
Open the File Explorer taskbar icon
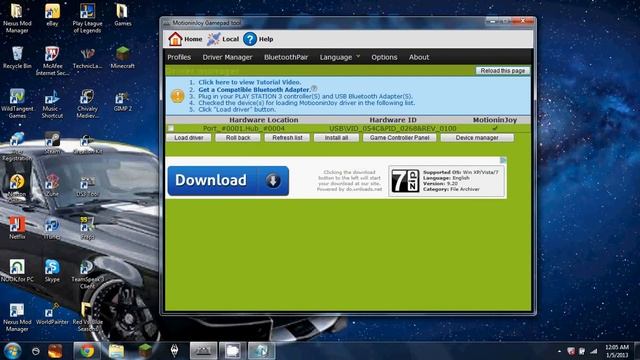pos(116,351)
